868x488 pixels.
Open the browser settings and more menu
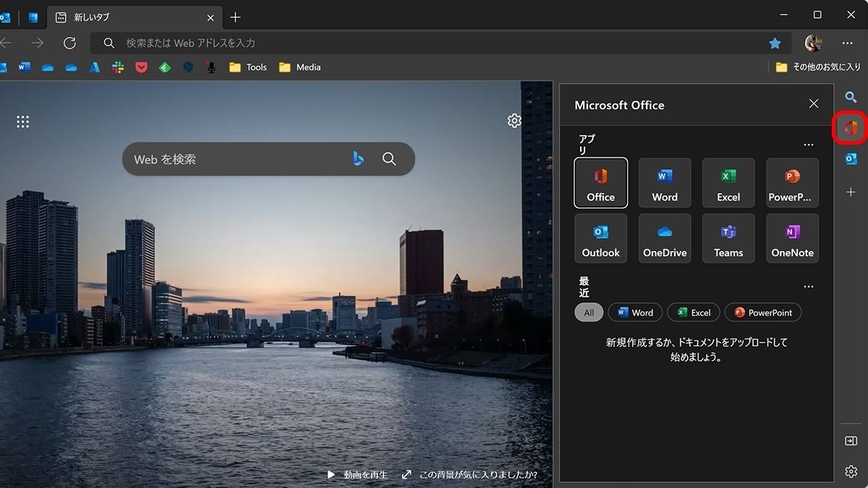tap(848, 43)
